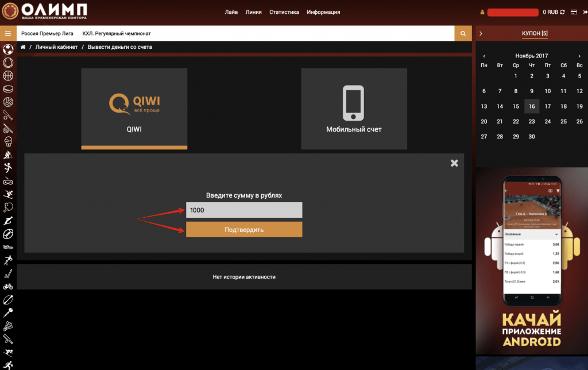The width and height of the screenshot is (588, 370).
Task: Open the football (soccer) sport icon
Action: coord(8,49)
